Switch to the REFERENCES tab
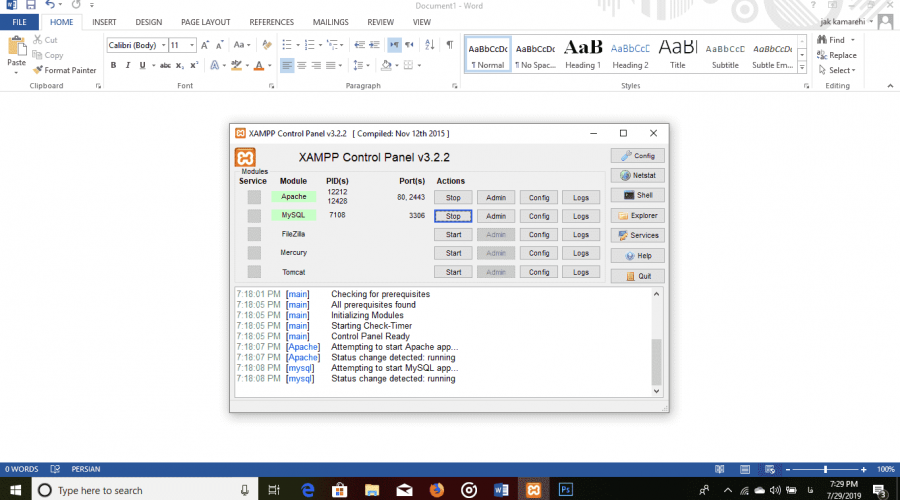 tap(271, 22)
